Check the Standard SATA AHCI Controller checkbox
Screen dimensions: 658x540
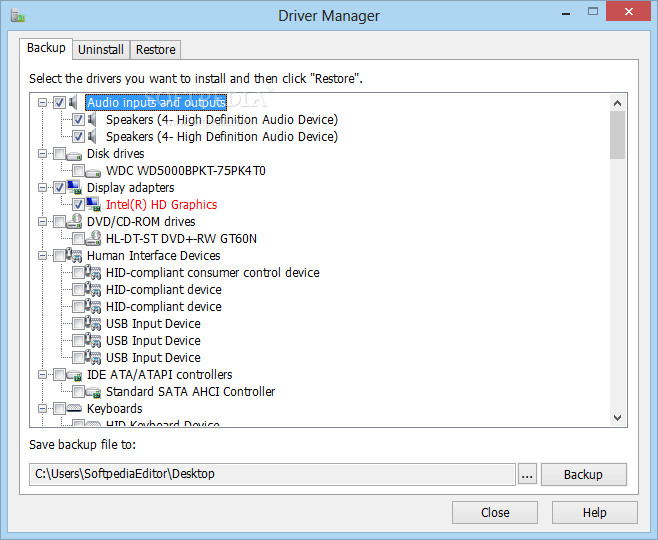pyautogui.click(x=78, y=391)
